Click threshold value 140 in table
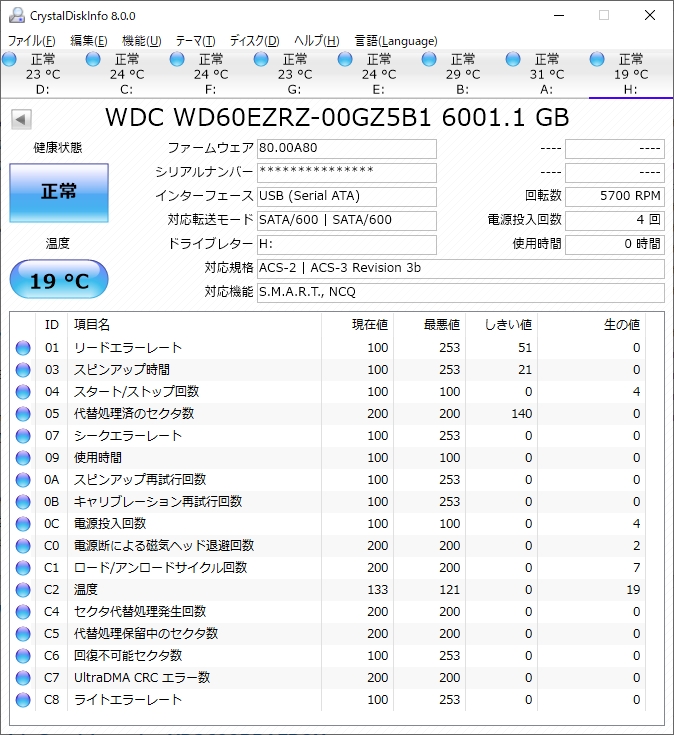 coord(521,414)
